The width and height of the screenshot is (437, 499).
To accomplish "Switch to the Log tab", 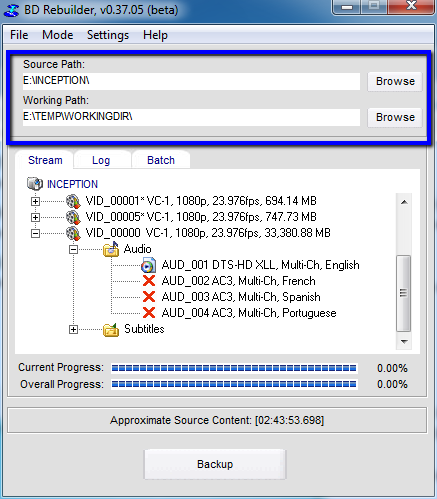I will pyautogui.click(x=101, y=160).
